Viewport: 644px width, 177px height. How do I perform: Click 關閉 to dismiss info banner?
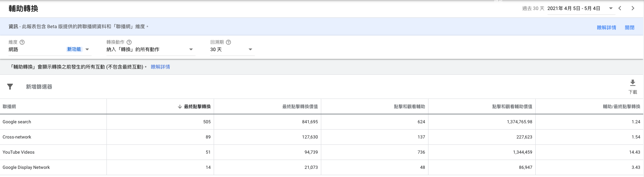coord(630,27)
